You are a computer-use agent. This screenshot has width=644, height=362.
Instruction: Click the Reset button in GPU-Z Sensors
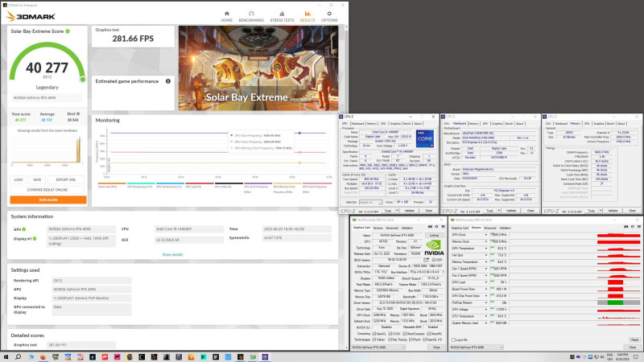tap(634, 339)
